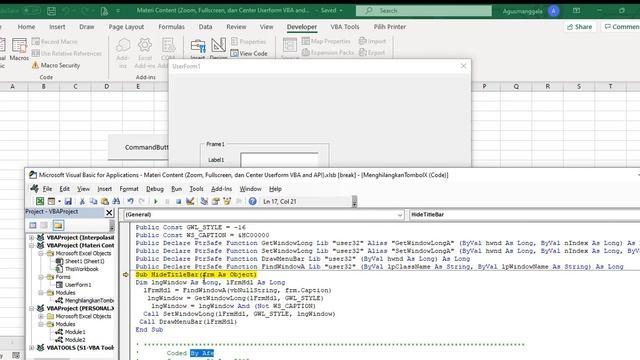Open Properties in Developer Controls group
This screenshot has width=640, height=360.
click(x=249, y=42)
